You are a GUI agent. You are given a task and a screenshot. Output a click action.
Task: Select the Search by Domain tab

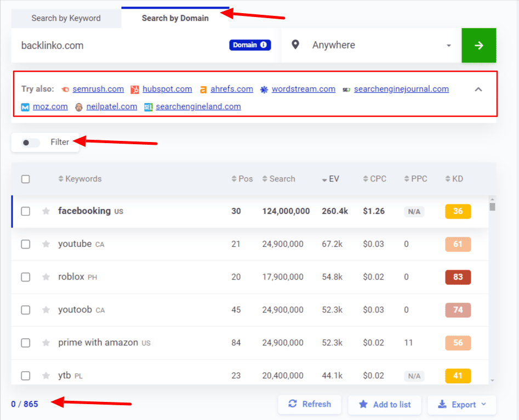click(x=175, y=18)
